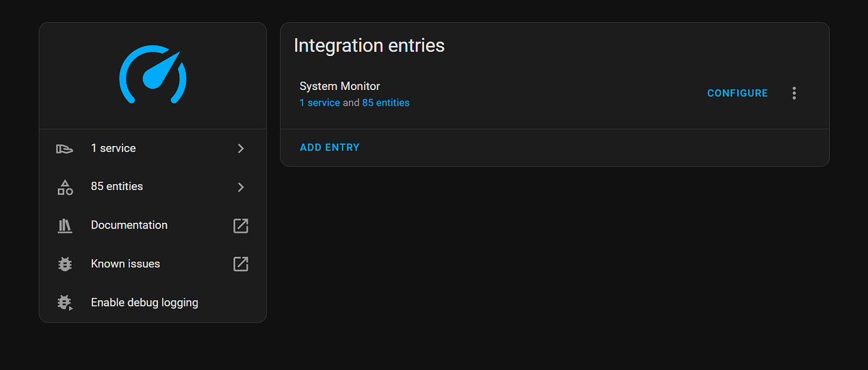
Task: Click the Known issues sidebar entry
Action: tap(125, 263)
